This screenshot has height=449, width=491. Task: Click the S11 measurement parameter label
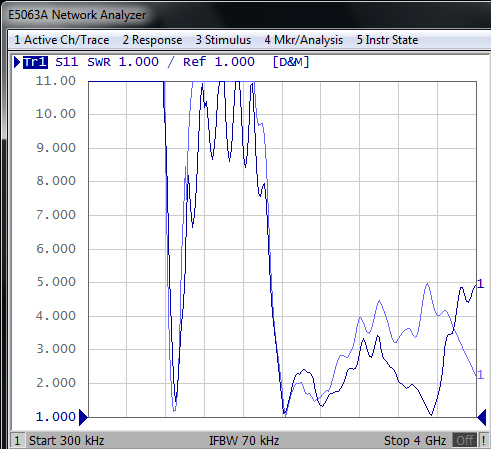click(x=67, y=62)
